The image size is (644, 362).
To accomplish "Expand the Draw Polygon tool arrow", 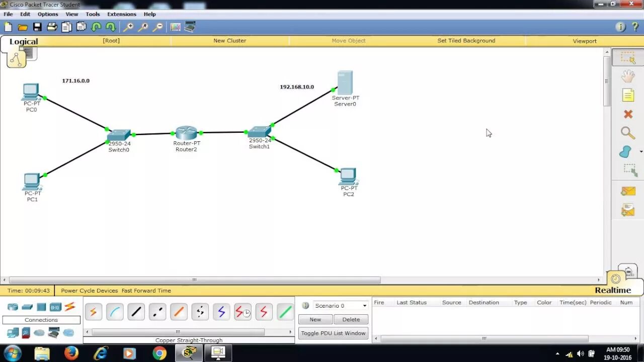I will 640,151.
